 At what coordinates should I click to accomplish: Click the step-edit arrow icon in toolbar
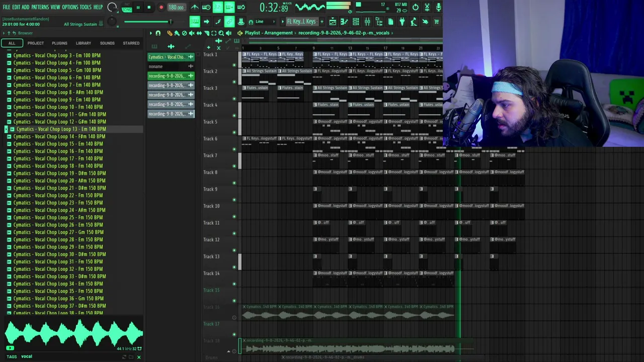click(206, 22)
